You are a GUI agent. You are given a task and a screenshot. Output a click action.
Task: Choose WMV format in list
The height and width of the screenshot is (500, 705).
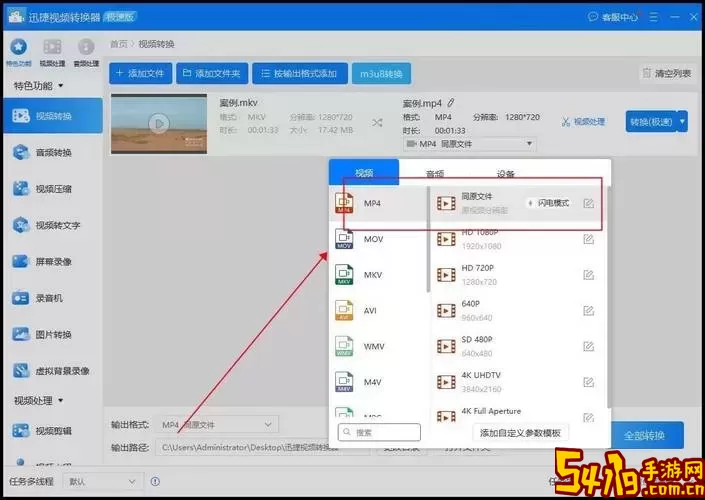click(378, 346)
